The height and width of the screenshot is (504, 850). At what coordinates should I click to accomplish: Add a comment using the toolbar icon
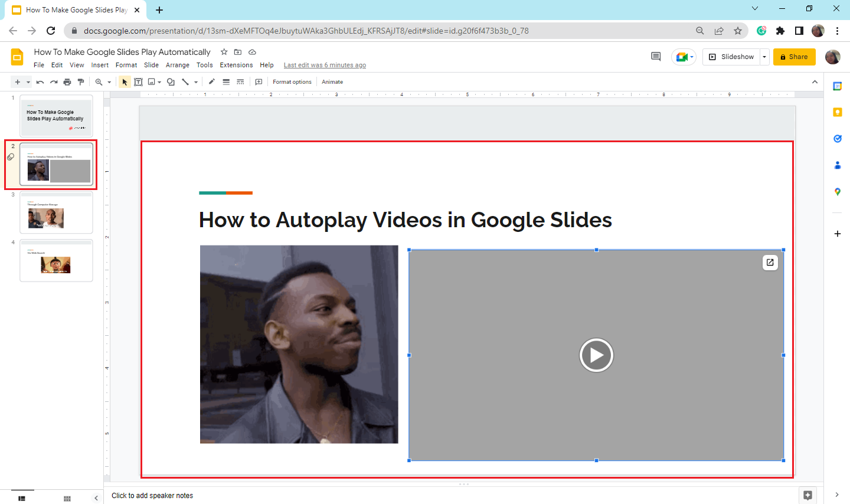(259, 81)
